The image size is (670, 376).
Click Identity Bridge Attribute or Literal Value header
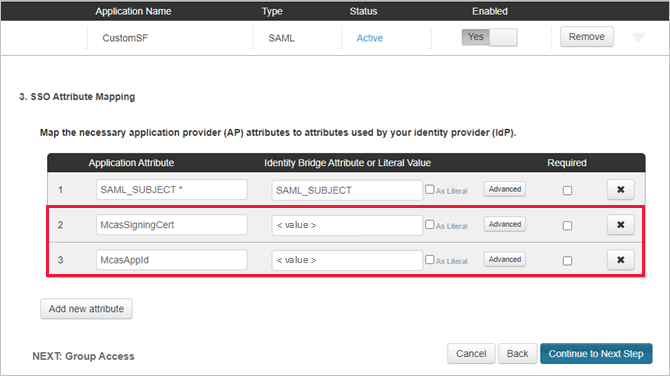click(347, 163)
